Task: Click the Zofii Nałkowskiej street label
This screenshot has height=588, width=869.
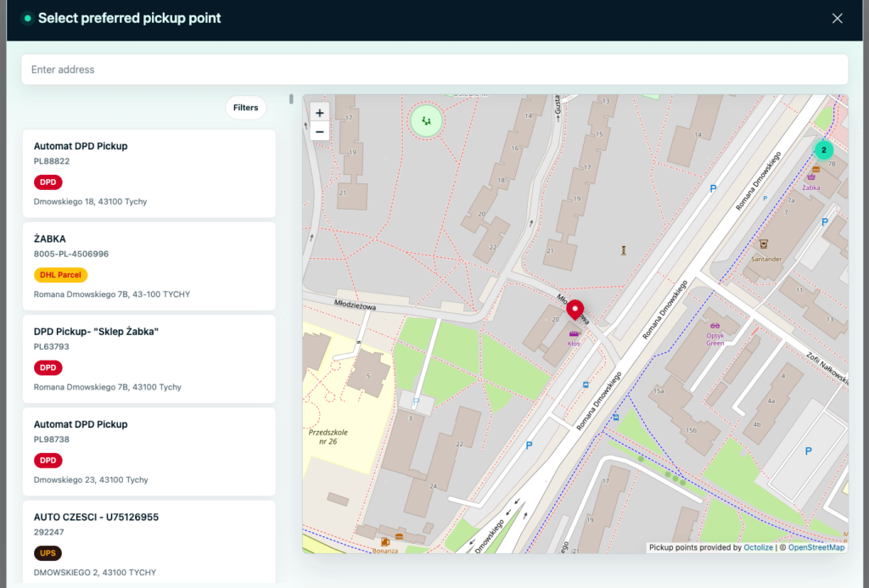Action: [827, 368]
